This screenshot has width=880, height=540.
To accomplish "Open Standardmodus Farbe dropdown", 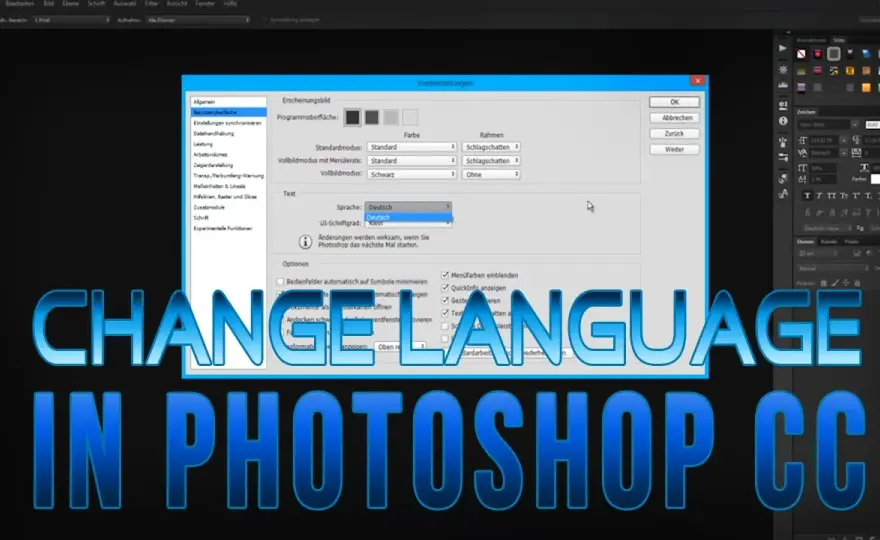I will [411, 147].
